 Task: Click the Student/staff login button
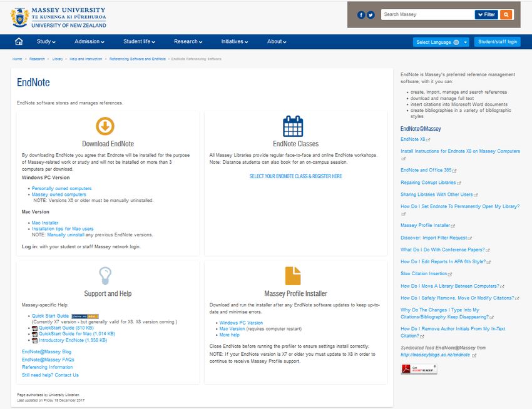(498, 42)
